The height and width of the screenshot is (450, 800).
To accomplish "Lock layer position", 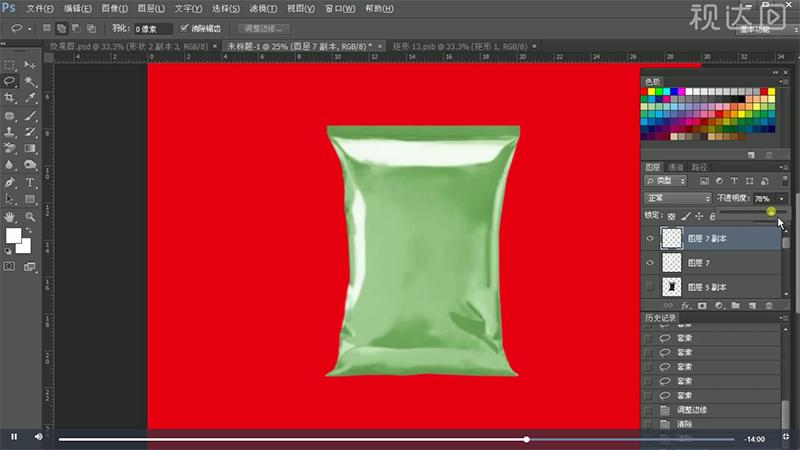I will [x=699, y=216].
